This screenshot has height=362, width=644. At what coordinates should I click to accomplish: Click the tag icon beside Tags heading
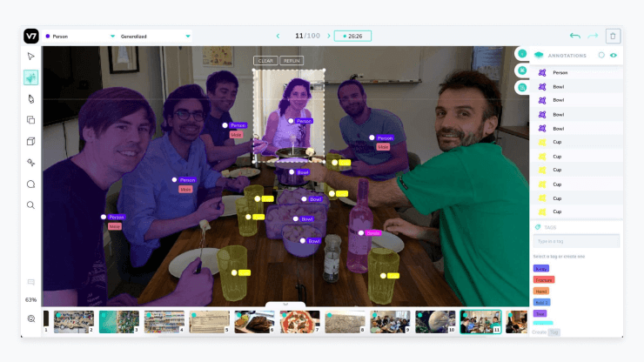click(x=538, y=227)
